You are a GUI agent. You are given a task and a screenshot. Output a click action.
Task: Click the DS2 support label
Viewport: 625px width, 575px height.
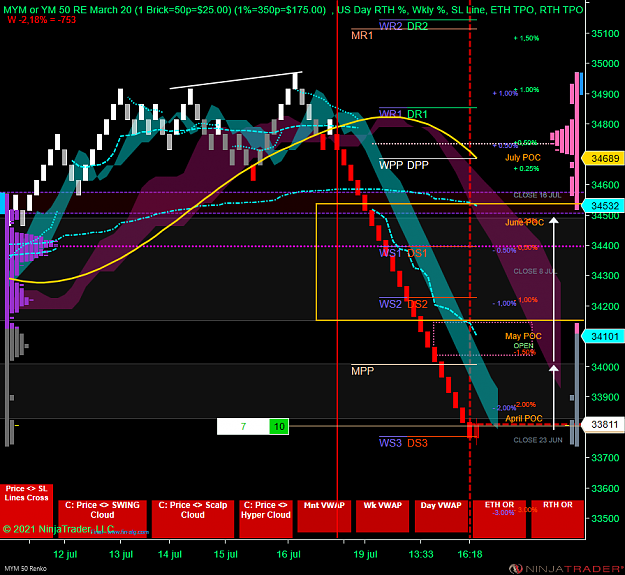pyautogui.click(x=417, y=304)
